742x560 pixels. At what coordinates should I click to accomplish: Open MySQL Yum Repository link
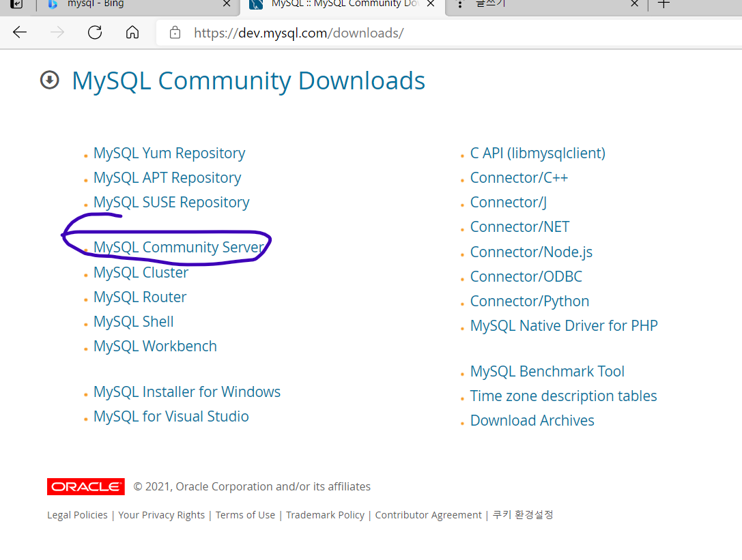tap(169, 153)
